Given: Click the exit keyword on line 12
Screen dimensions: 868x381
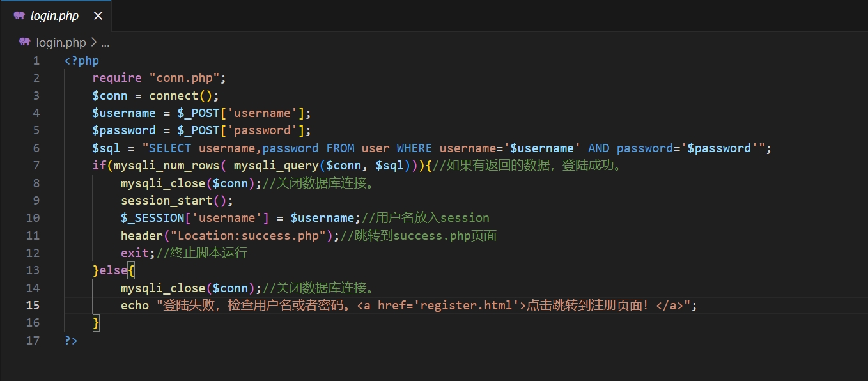Looking at the screenshot, I should click(x=135, y=253).
